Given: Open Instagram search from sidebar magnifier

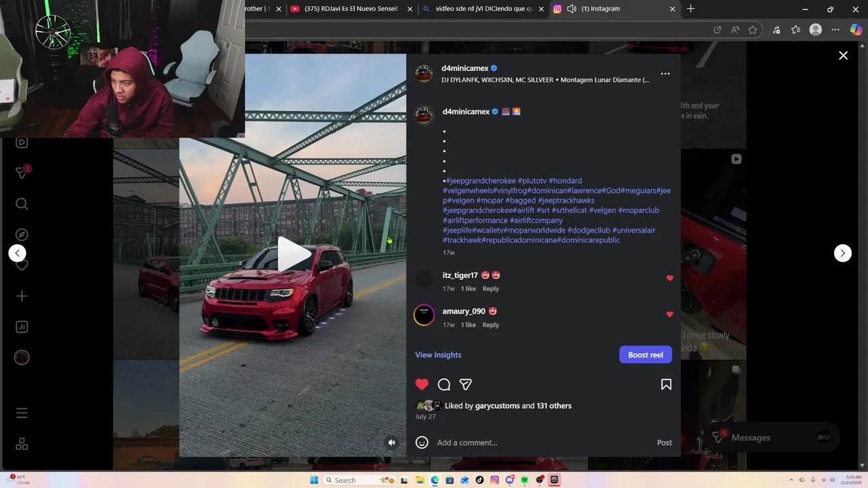Looking at the screenshot, I should coord(22,204).
